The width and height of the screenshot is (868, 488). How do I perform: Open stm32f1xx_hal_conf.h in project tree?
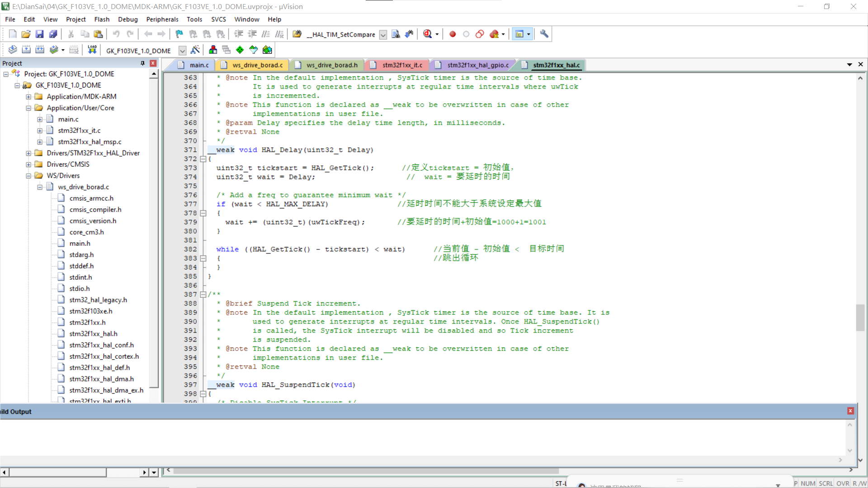click(x=102, y=345)
